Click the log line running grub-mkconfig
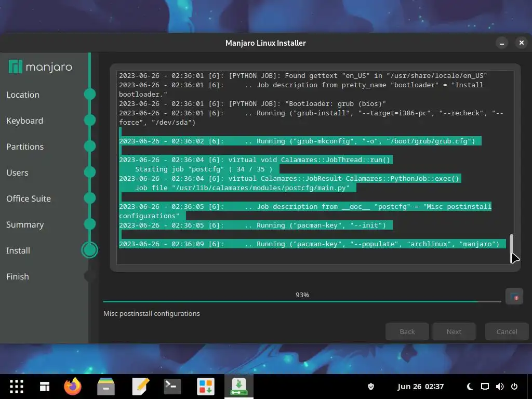Image resolution: width=532 pixels, height=399 pixels. tap(300, 141)
